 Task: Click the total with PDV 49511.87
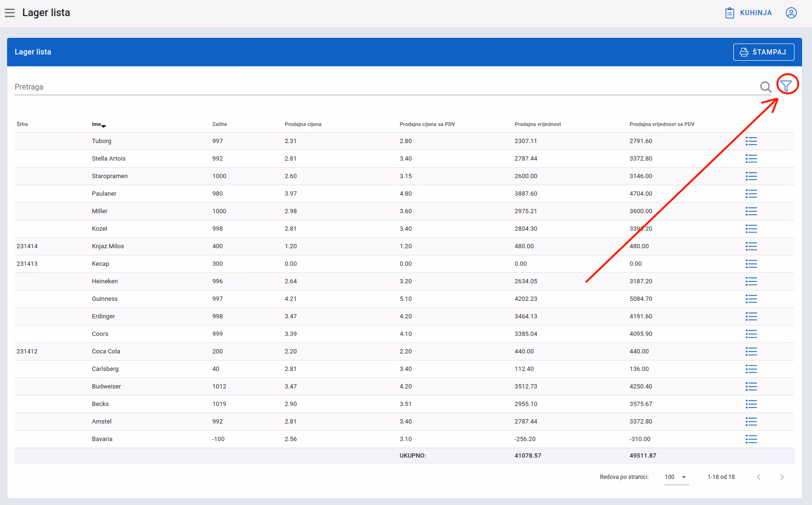(x=643, y=456)
